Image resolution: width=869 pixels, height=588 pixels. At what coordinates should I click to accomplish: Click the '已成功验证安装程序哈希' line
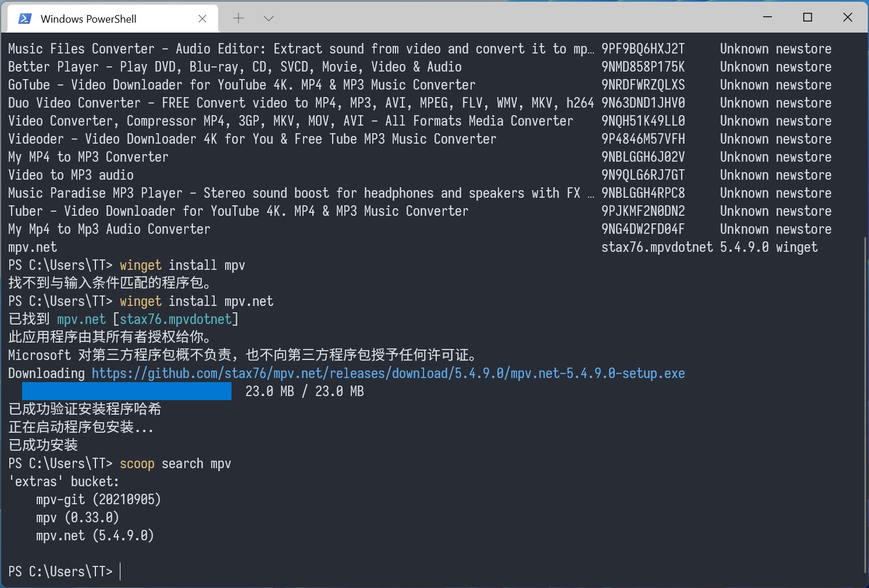(85, 409)
